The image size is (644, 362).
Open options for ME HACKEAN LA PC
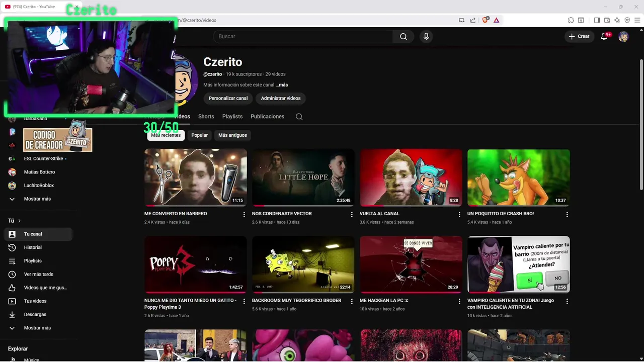(x=459, y=301)
